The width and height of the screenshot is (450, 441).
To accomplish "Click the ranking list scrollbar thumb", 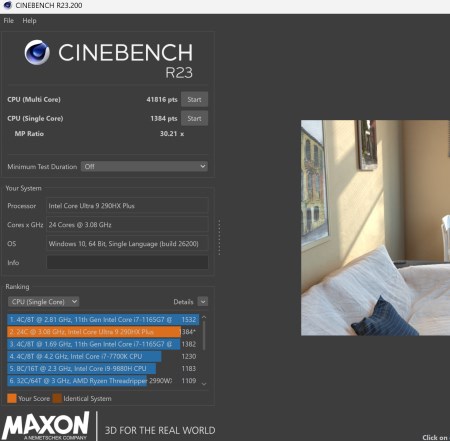I will pos(204,335).
